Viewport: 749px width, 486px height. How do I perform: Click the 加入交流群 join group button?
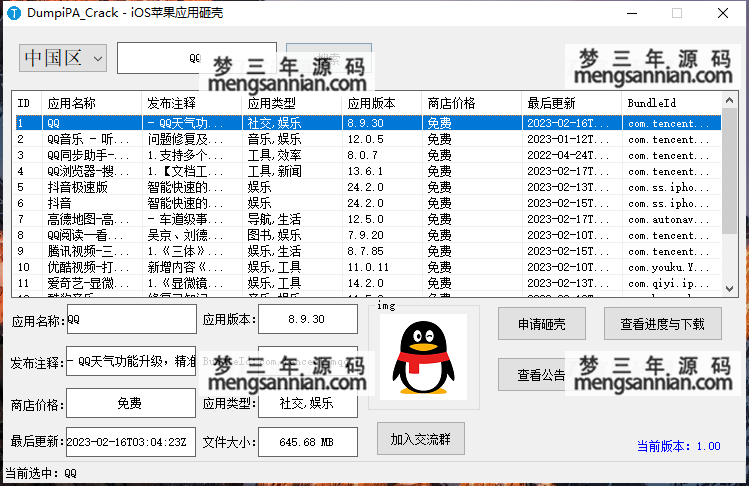[x=420, y=439]
